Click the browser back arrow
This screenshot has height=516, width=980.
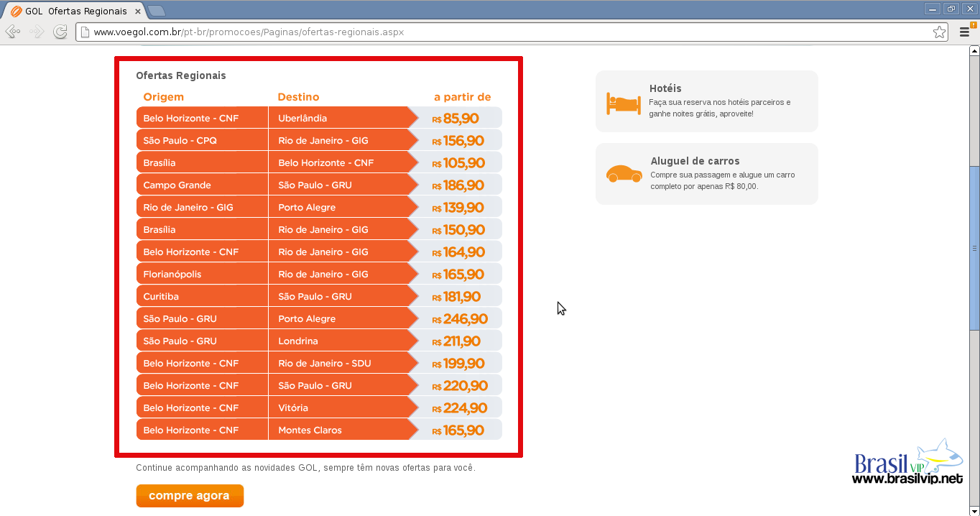pyautogui.click(x=12, y=32)
